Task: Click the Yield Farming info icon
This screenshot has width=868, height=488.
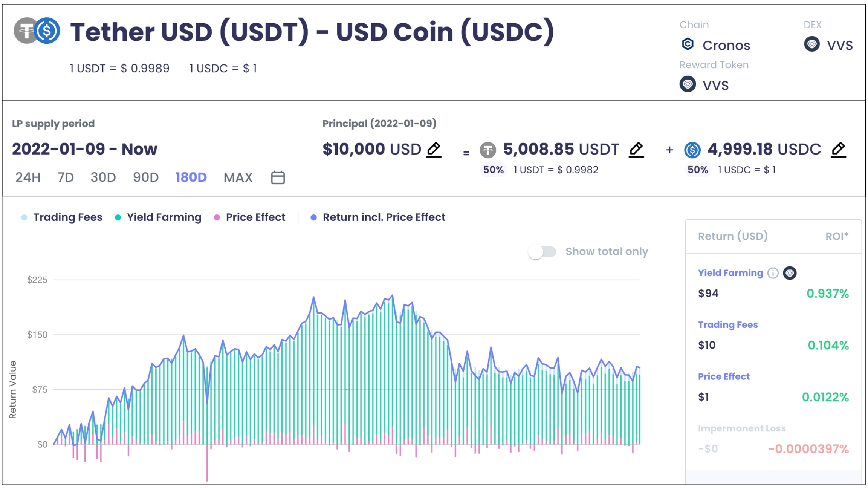Action: point(773,273)
